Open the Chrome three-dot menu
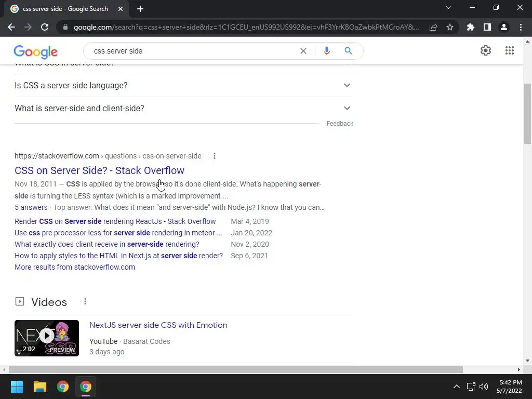 point(521,27)
